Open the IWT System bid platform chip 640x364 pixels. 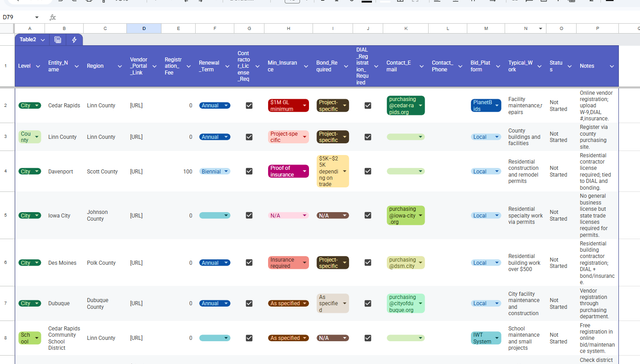pos(486,338)
